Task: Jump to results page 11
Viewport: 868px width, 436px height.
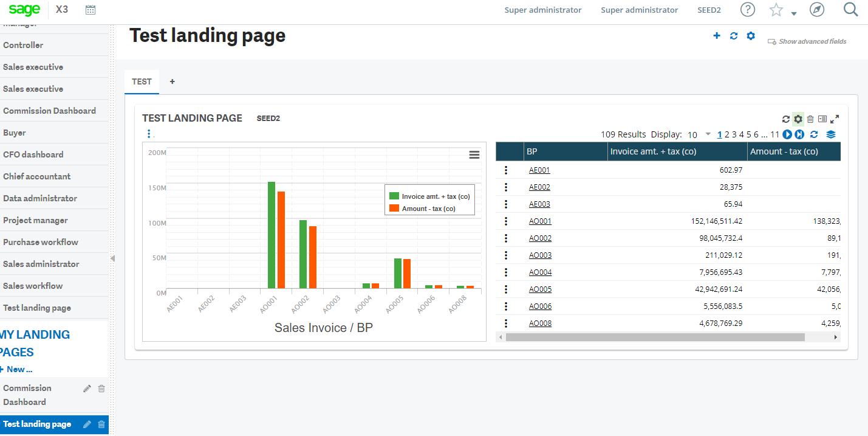Action: click(774, 134)
